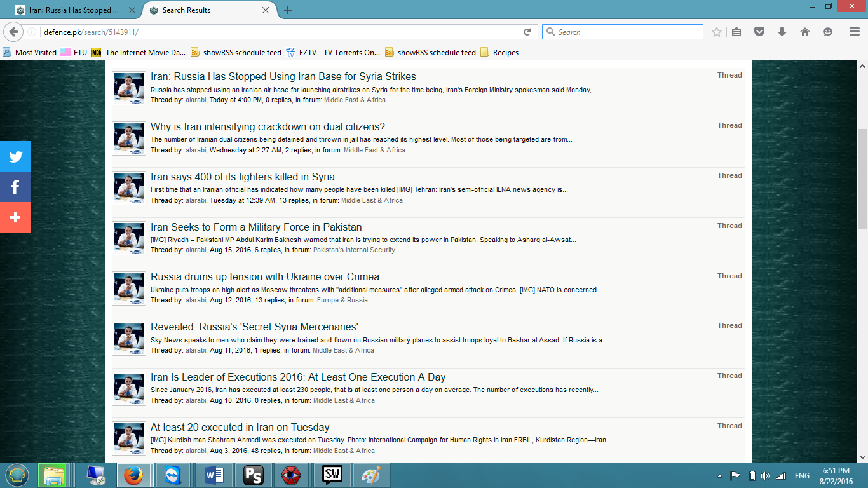The image size is (868, 488).
Task: Open the FTU bookmark
Action: [x=74, y=53]
